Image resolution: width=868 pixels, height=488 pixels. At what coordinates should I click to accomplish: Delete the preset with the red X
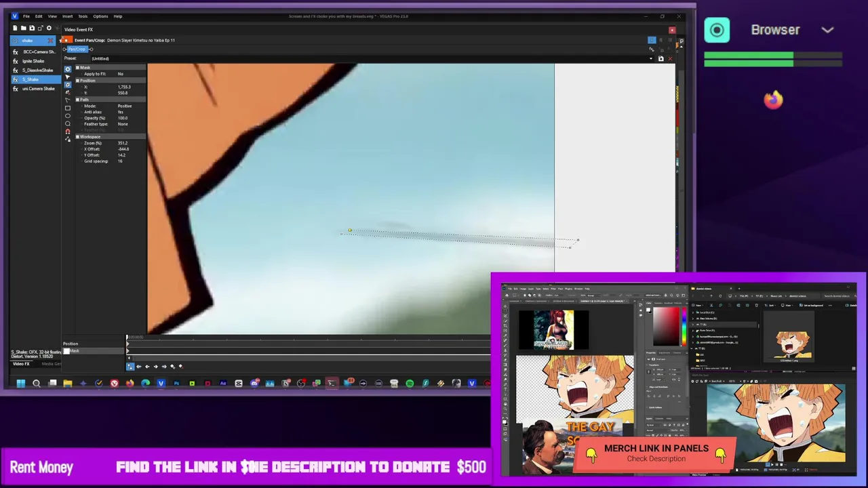(670, 58)
